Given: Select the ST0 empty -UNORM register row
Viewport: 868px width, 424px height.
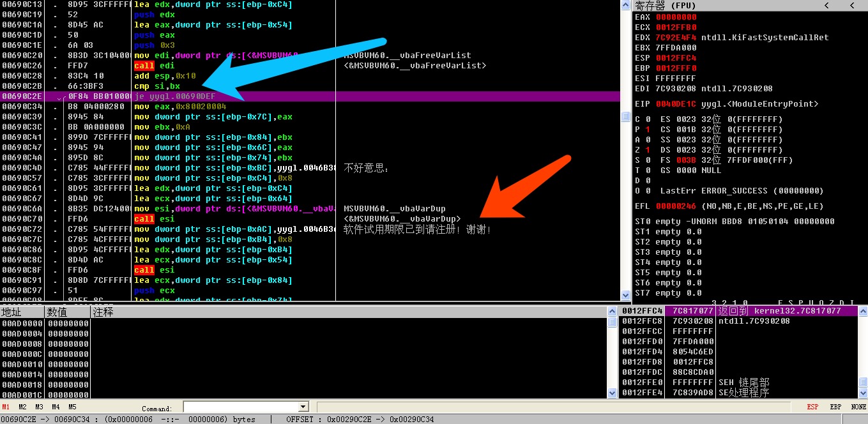Looking at the screenshot, I should (735, 222).
